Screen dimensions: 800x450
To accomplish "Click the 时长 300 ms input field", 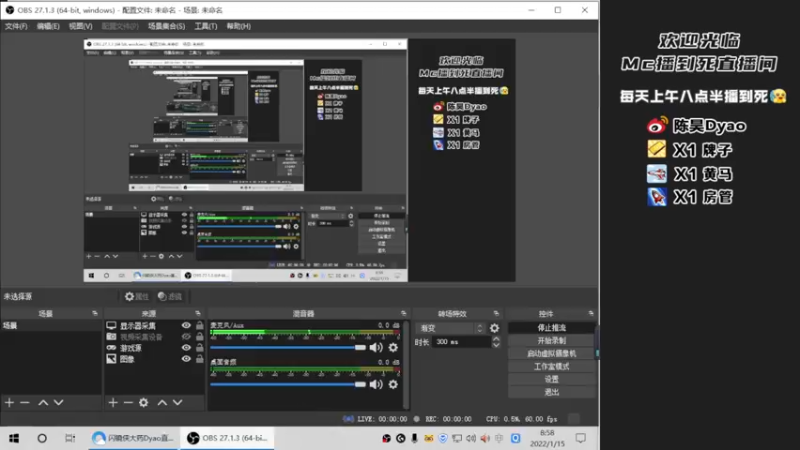I will point(462,342).
